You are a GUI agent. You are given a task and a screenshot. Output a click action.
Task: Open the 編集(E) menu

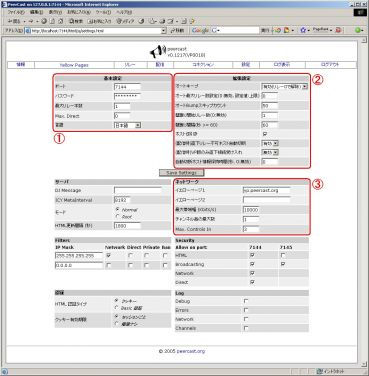coord(36,12)
